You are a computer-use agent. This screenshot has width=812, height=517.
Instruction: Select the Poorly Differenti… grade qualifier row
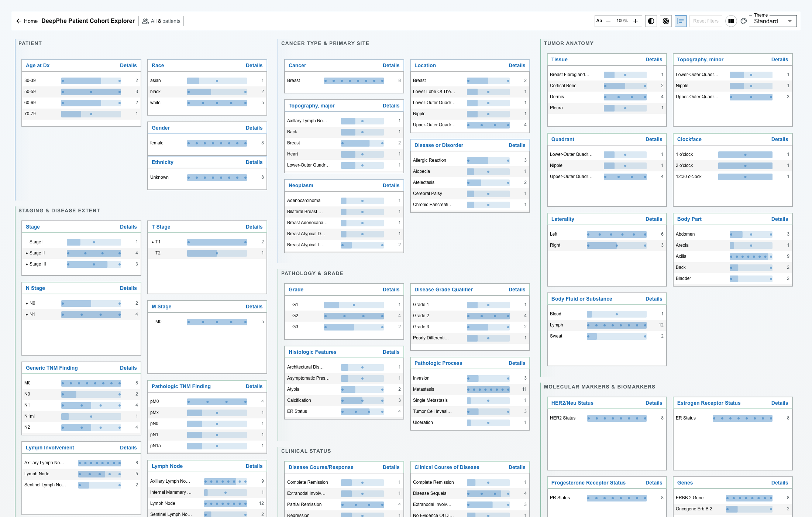pyautogui.click(x=470, y=338)
